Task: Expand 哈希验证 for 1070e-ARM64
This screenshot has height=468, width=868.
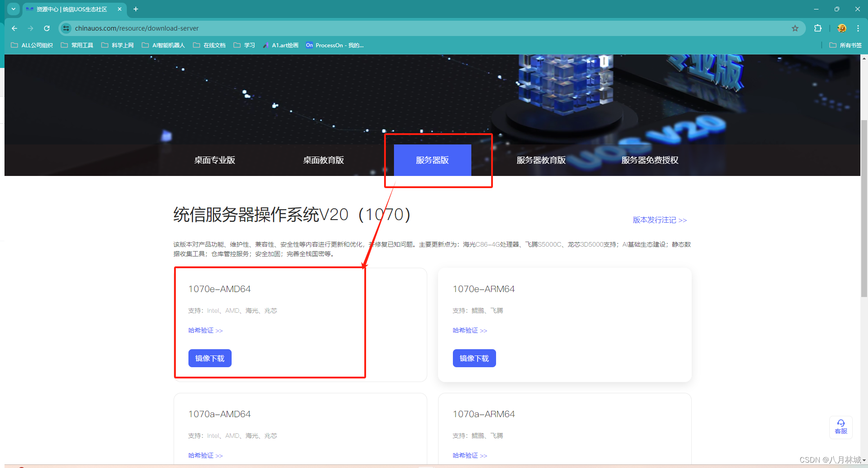Action: pyautogui.click(x=470, y=330)
